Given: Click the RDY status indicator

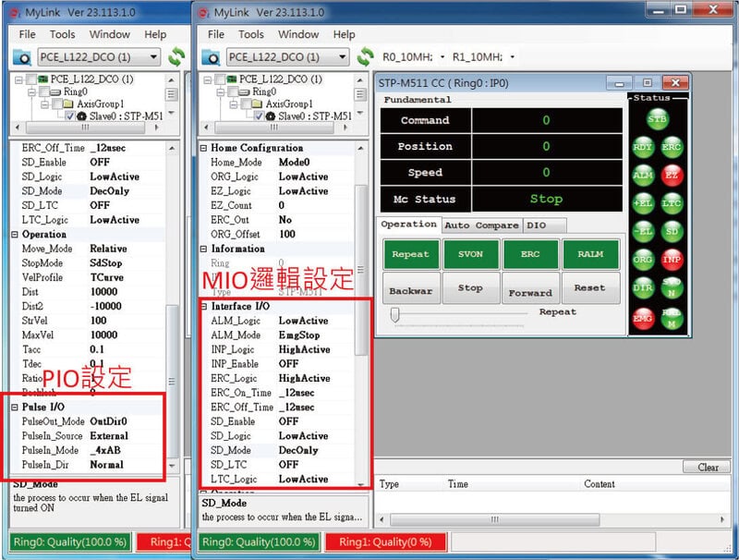Looking at the screenshot, I should 643,147.
